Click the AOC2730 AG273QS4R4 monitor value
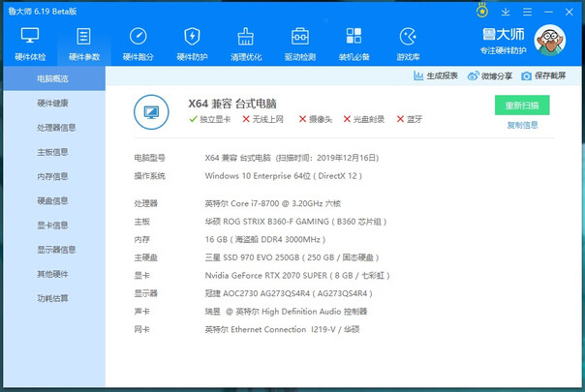585x392 pixels. tap(289, 293)
